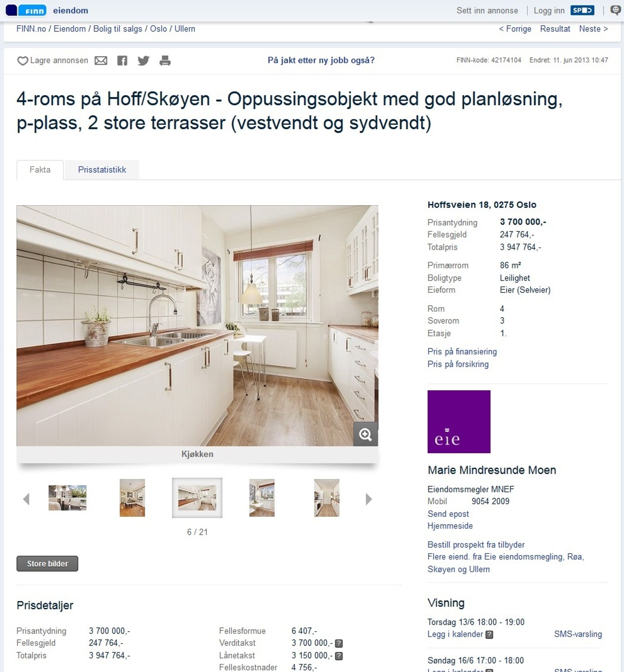Save listing with heart icon
Image resolution: width=624 pixels, height=672 pixels.
[x=22, y=61]
